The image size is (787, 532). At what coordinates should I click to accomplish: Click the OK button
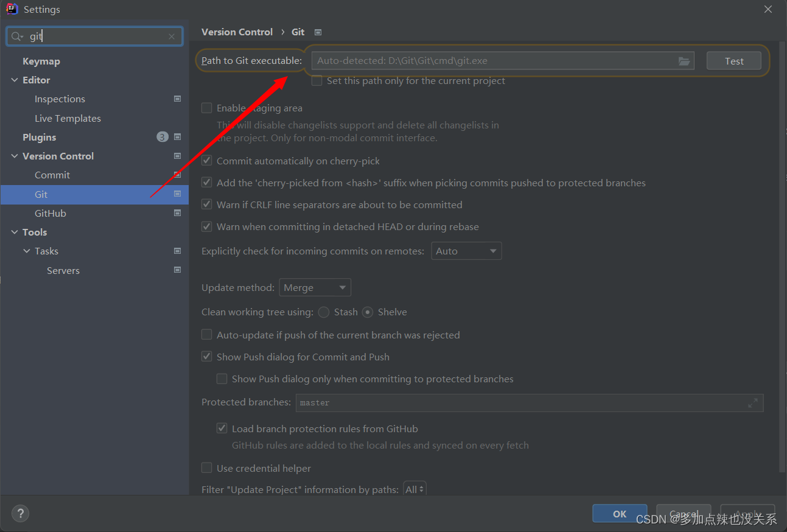620,514
